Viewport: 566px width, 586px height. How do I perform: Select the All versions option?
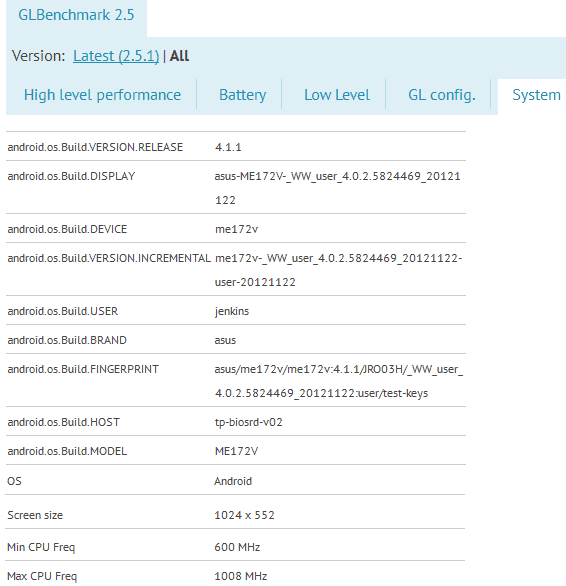coord(179,56)
